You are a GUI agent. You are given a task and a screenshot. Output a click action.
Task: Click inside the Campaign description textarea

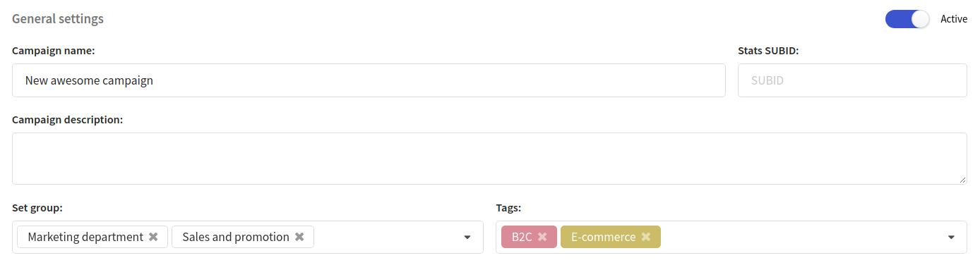coord(489,159)
